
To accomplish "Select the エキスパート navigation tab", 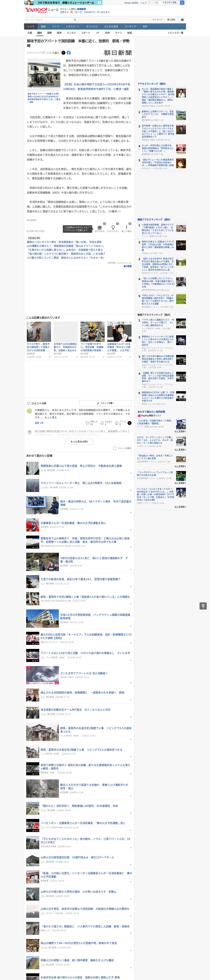I will point(72,27).
